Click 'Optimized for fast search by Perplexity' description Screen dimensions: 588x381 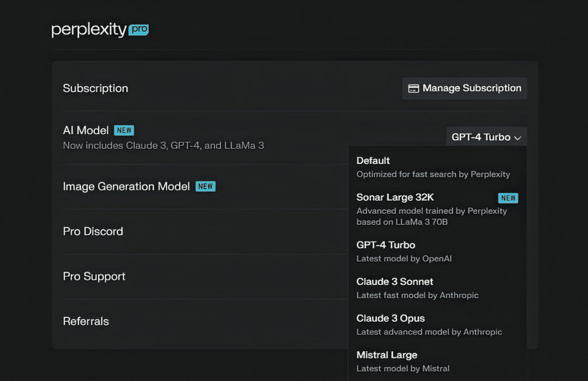click(433, 174)
